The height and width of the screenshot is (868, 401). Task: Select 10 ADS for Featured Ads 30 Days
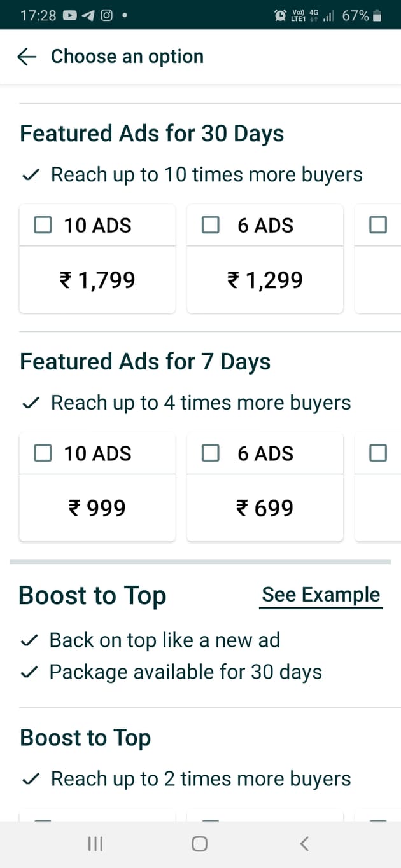(42, 224)
